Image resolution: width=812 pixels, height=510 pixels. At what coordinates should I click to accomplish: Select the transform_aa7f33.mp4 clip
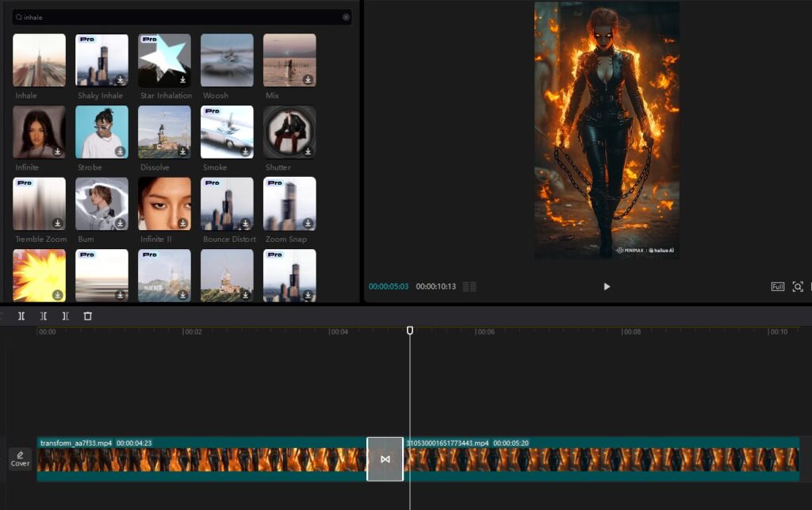click(x=202, y=459)
